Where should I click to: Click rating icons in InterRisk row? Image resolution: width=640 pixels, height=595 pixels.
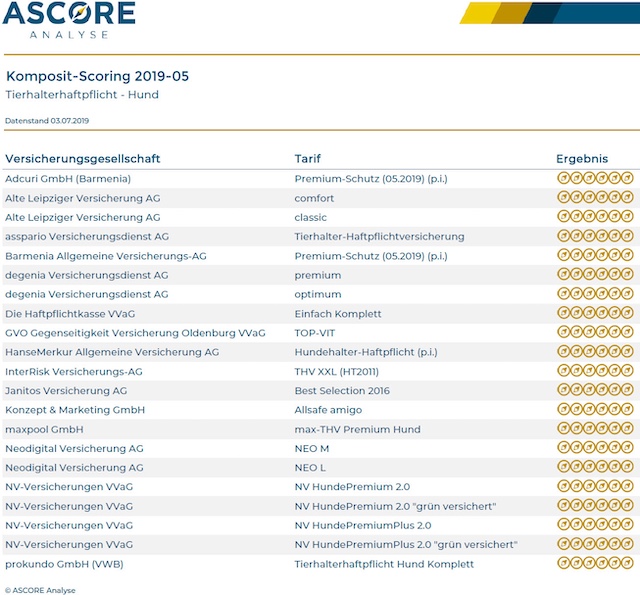coord(595,371)
